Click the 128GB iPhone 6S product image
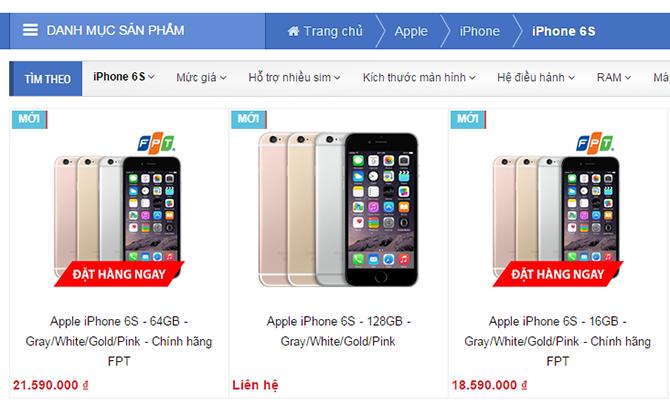670x416 pixels. [x=338, y=209]
